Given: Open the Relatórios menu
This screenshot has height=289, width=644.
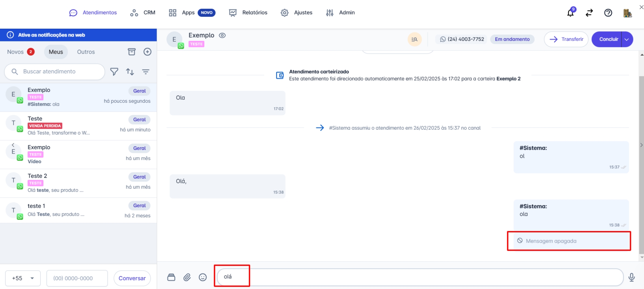Looking at the screenshot, I should (248, 13).
